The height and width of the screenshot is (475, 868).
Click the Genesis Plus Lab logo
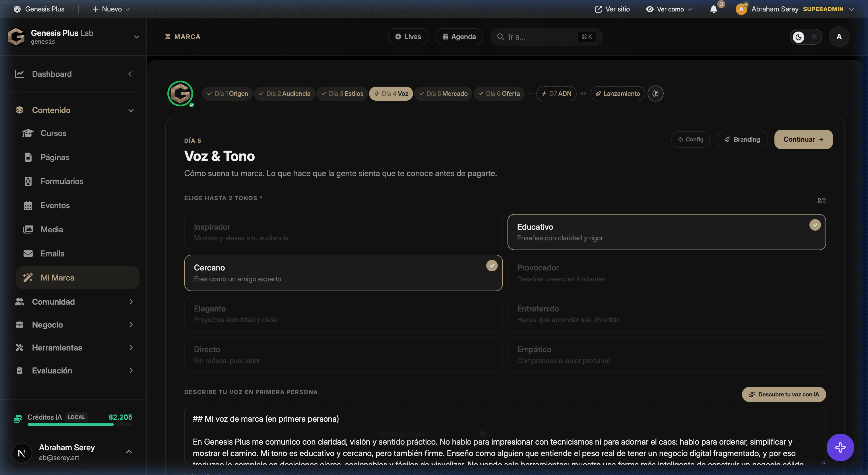16,36
